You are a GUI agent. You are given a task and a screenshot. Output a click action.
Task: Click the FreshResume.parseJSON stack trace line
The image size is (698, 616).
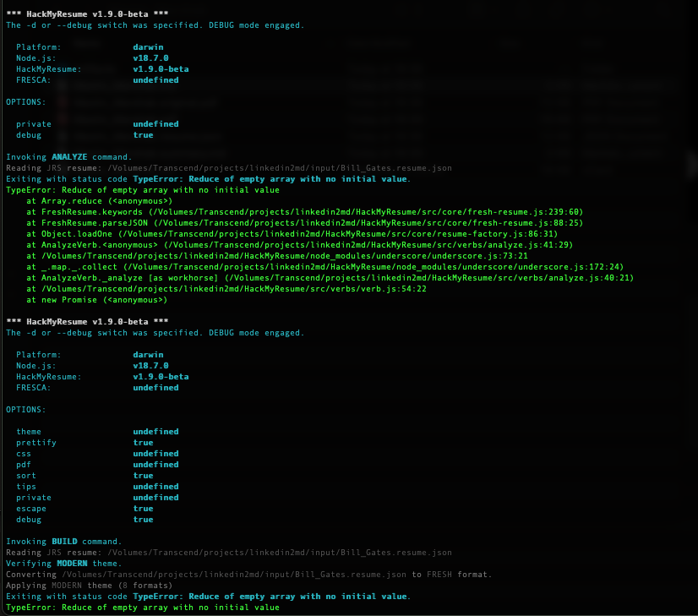point(304,223)
